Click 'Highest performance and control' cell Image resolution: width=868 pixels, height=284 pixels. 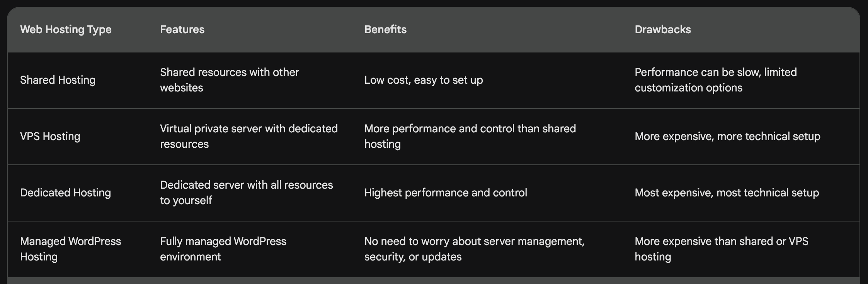446,193
